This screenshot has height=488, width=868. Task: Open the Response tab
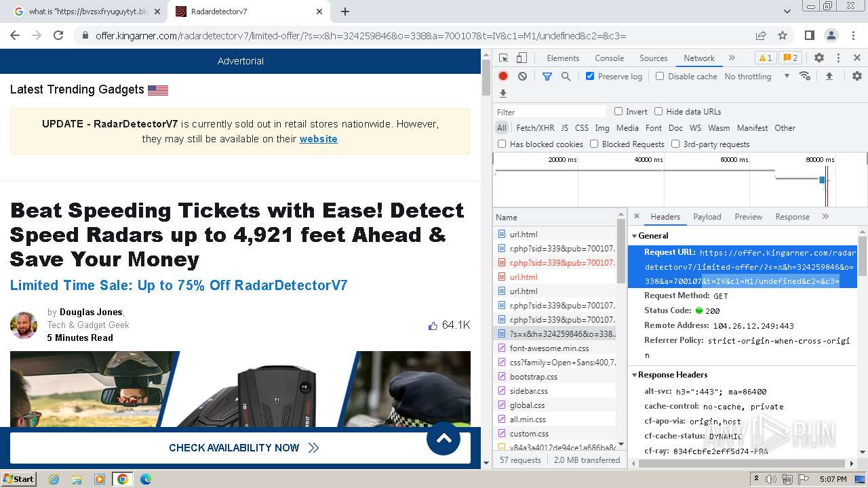point(792,217)
